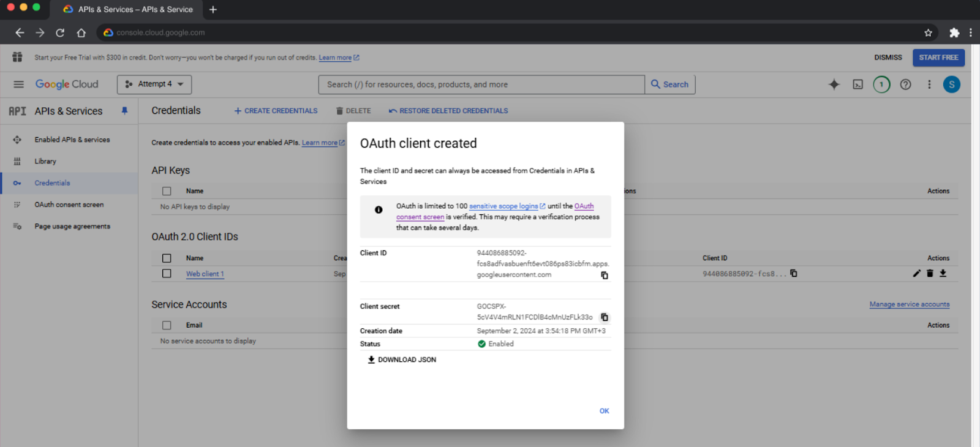Screen dimensions: 980x447
Task: Click the page vertical scrollbar
Action: pos(975,245)
